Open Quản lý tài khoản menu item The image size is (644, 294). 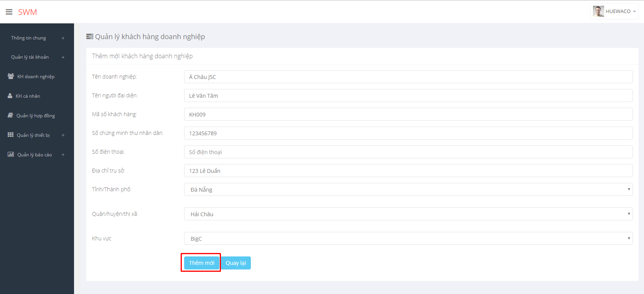coord(30,57)
